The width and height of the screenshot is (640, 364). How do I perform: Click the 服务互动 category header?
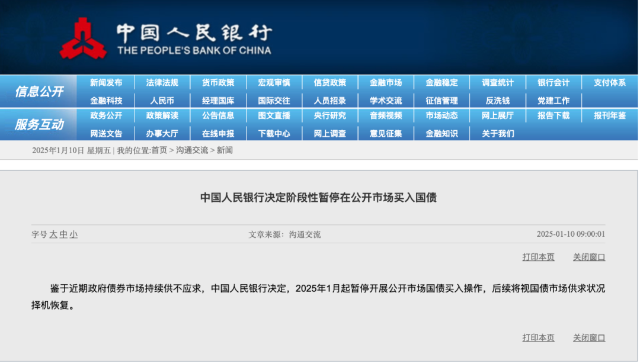[x=39, y=124]
